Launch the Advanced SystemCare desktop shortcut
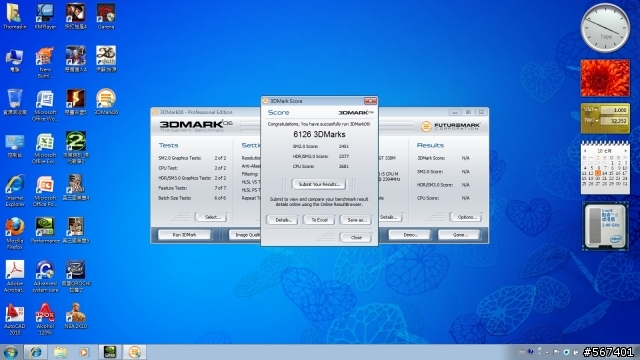The width and height of the screenshot is (640, 360). pyautogui.click(x=45, y=276)
